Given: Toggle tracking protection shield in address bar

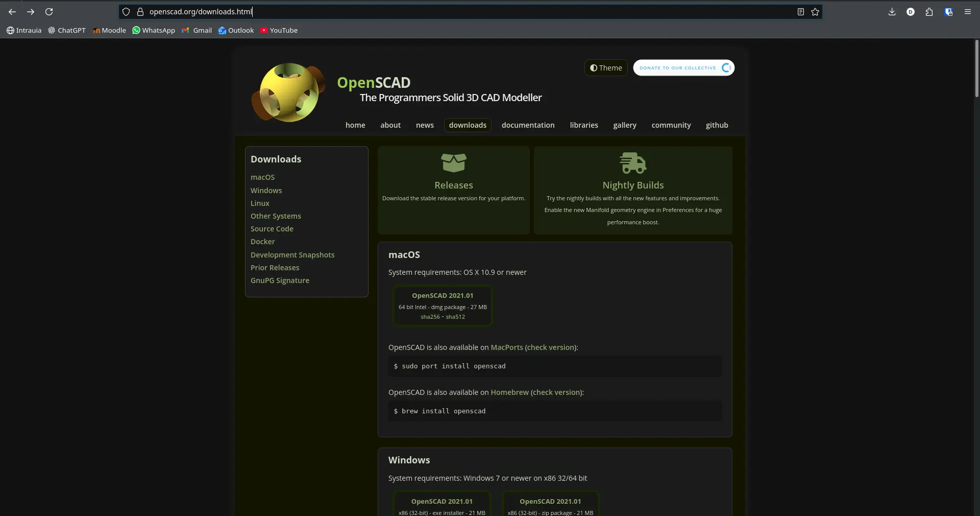Looking at the screenshot, I should [x=126, y=12].
